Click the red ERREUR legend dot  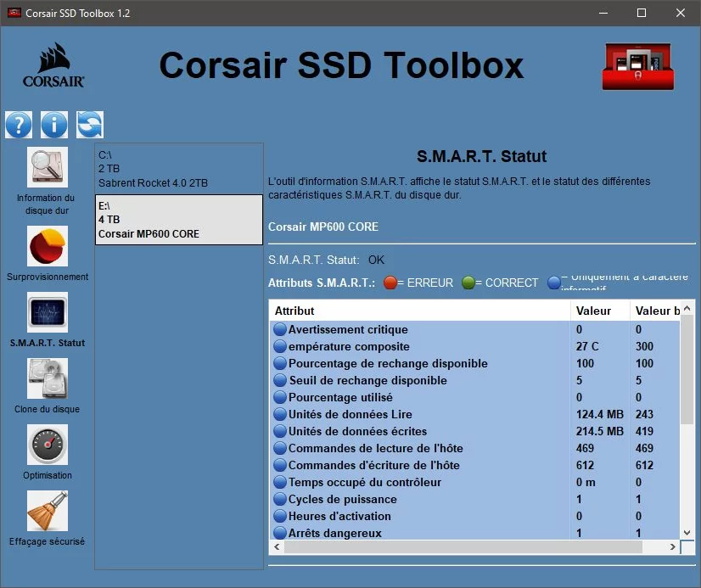(x=390, y=283)
